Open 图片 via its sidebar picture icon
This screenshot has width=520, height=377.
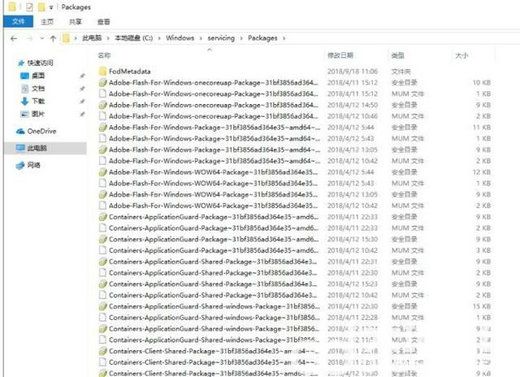[25, 114]
